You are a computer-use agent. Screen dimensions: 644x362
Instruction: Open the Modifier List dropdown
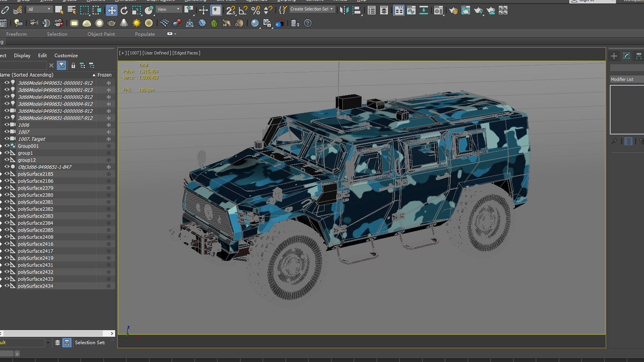[627, 79]
